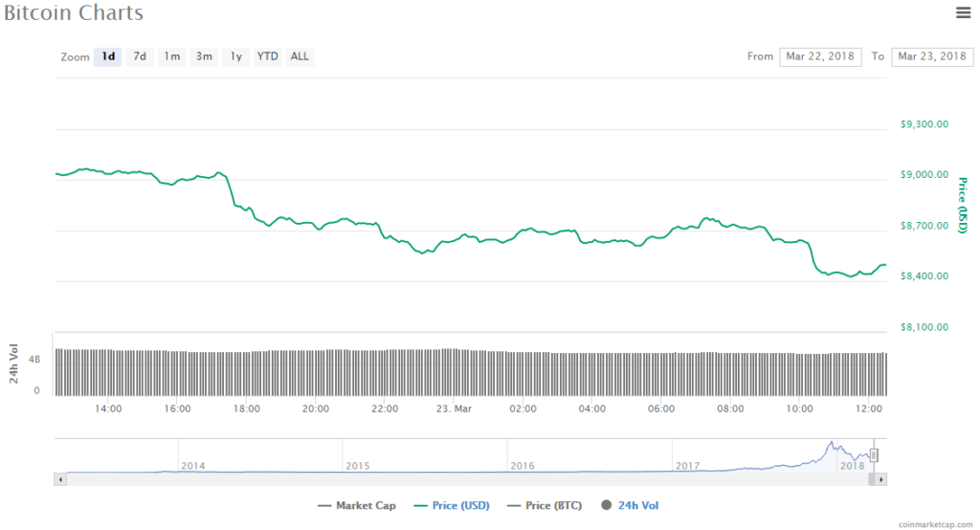Image resolution: width=980 pixels, height=530 pixels.
Task: Click the To date field
Action: pyautogui.click(x=931, y=56)
